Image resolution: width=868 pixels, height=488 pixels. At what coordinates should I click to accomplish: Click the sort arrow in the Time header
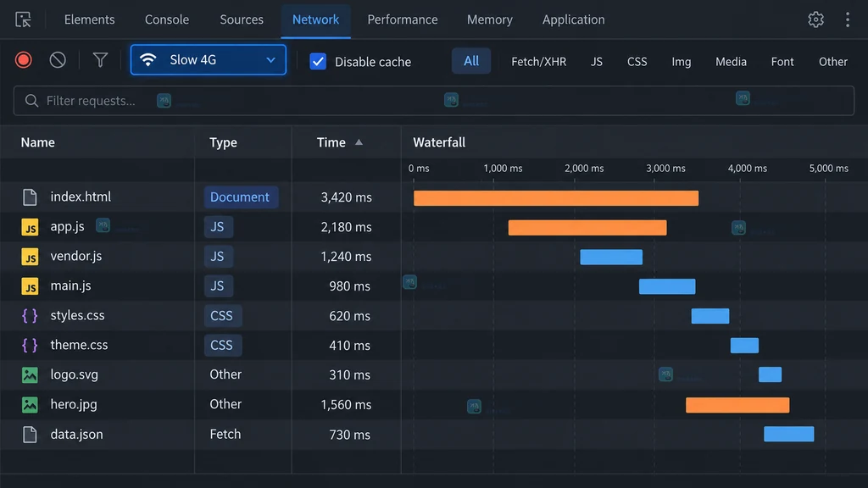click(x=359, y=142)
